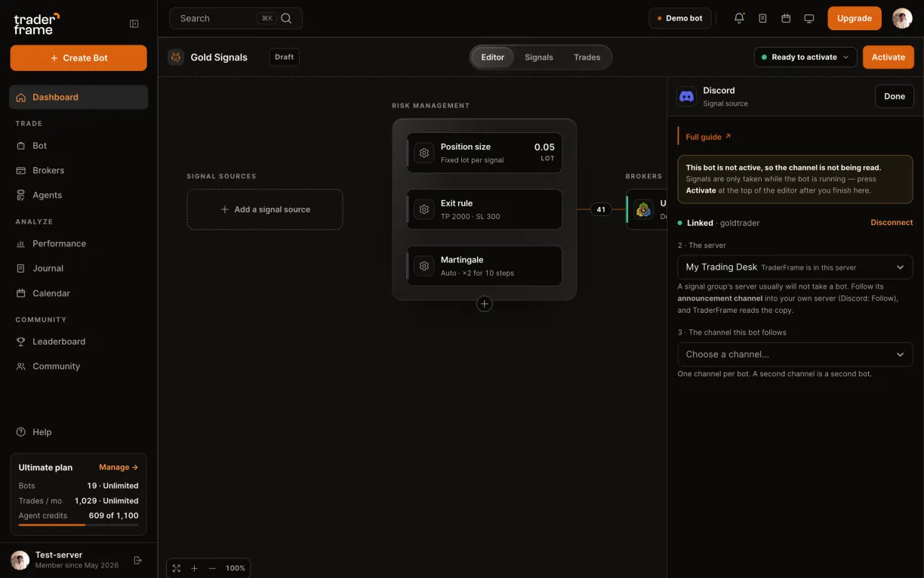Open Help in the sidebar
Viewport: 924px width, 578px height.
79,432
